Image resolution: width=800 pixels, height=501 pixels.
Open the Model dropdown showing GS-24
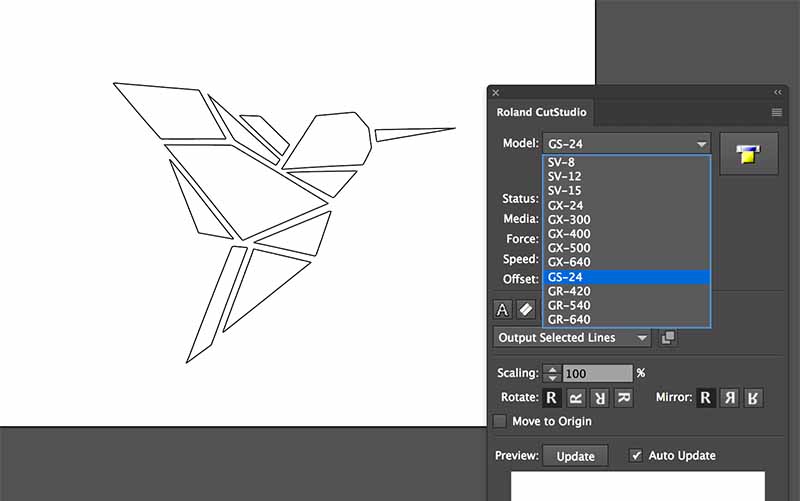click(x=627, y=144)
